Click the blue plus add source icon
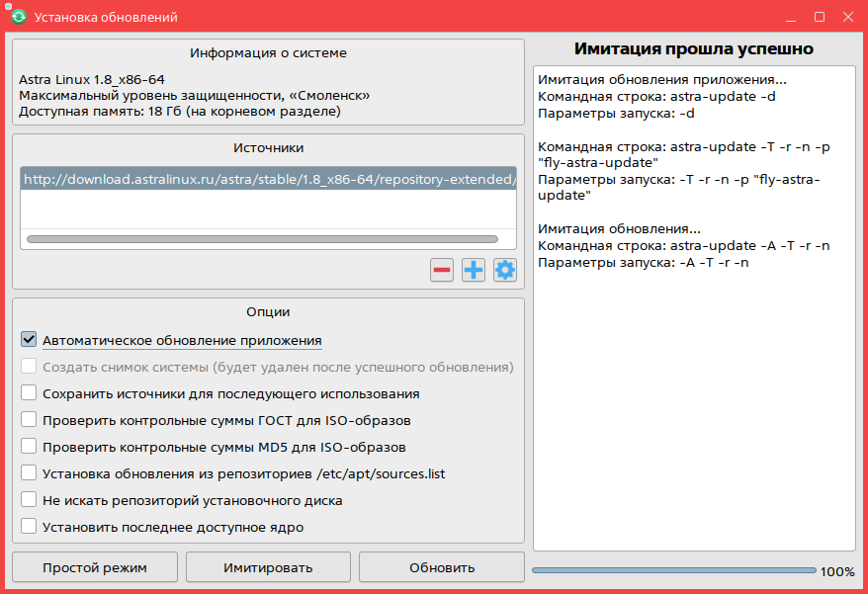This screenshot has width=868, height=594. tap(474, 270)
